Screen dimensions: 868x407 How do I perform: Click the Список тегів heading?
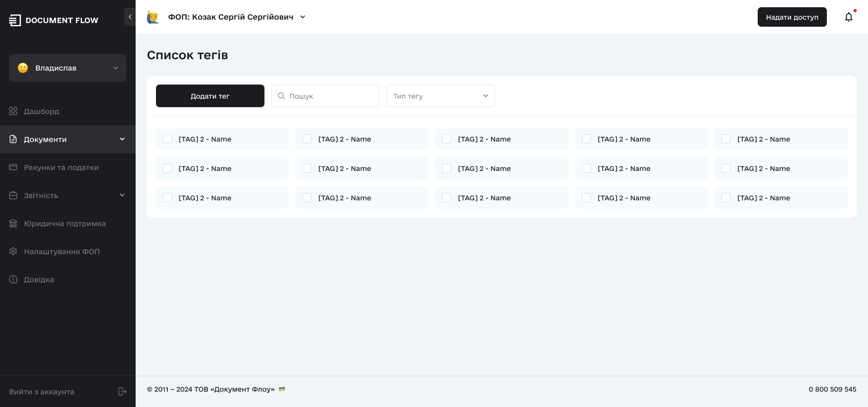[188, 55]
